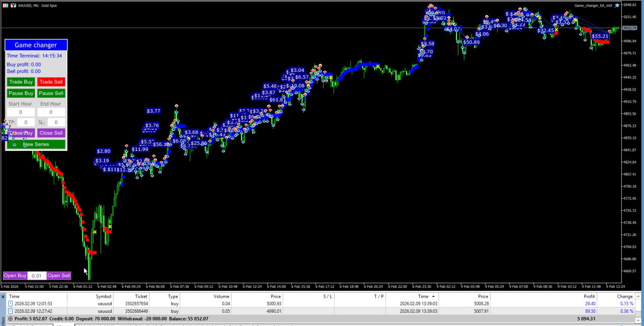Click the $50.89 profit label on chart
644x326 pixels.
pyautogui.click(x=471, y=42)
